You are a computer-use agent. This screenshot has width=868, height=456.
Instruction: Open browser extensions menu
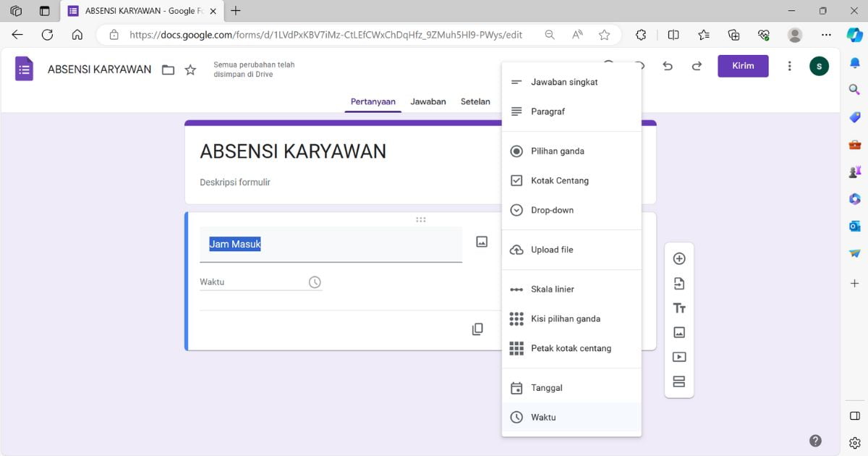tap(641, 35)
